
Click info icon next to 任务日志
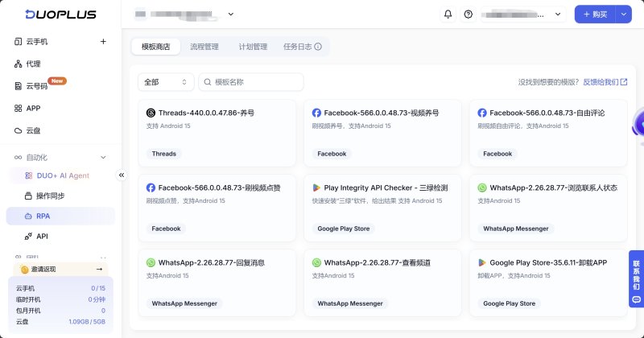coord(318,47)
